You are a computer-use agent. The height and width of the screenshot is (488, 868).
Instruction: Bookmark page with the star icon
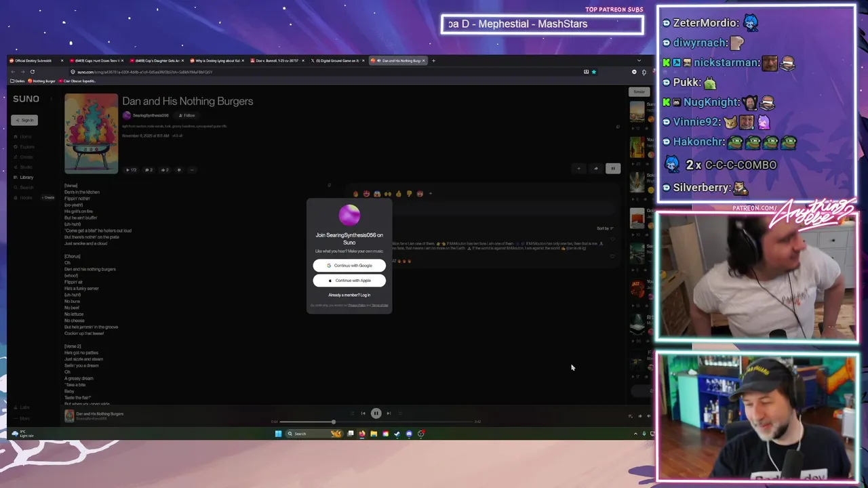[594, 72]
